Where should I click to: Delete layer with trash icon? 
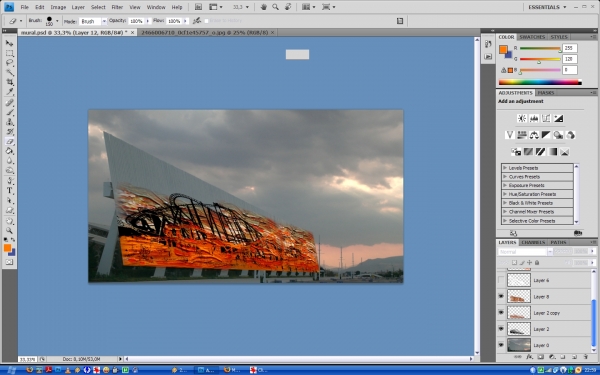click(x=586, y=357)
